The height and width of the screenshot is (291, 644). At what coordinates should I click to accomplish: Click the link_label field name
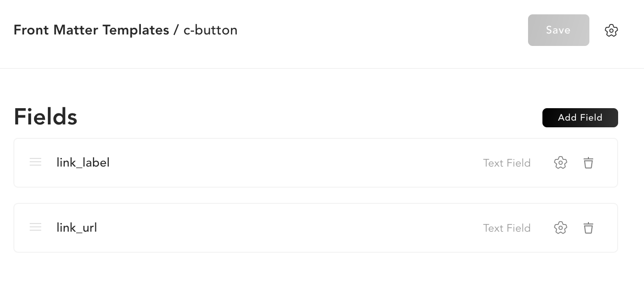pyautogui.click(x=82, y=163)
